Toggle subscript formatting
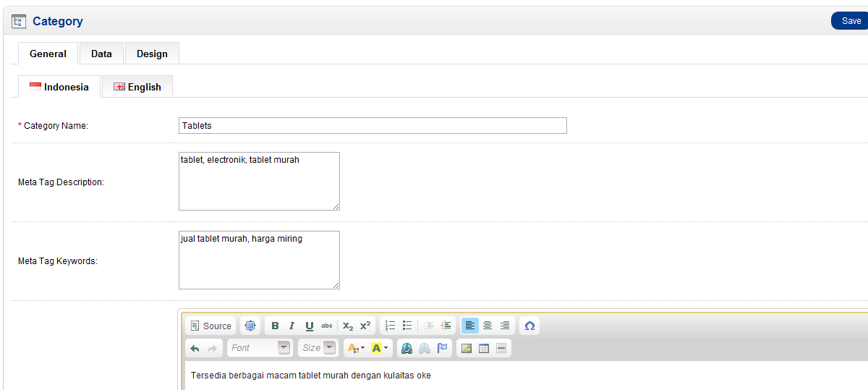This screenshot has width=868, height=390. tap(348, 326)
